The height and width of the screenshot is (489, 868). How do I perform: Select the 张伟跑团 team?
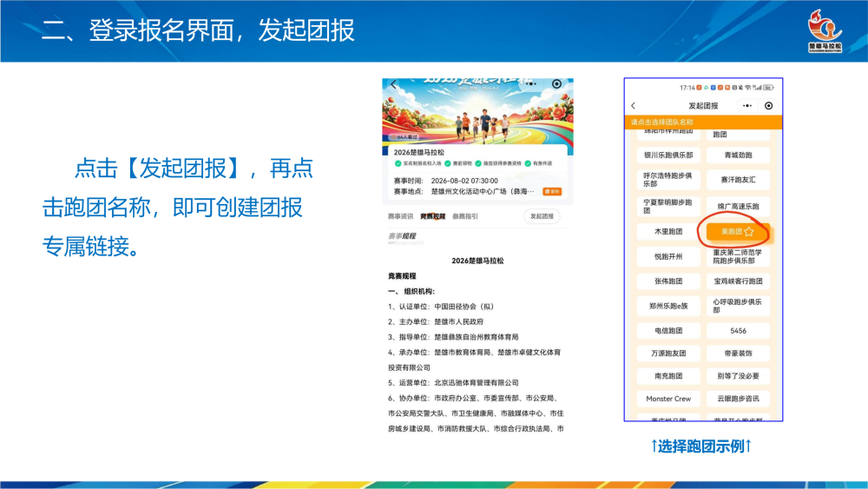(668, 281)
